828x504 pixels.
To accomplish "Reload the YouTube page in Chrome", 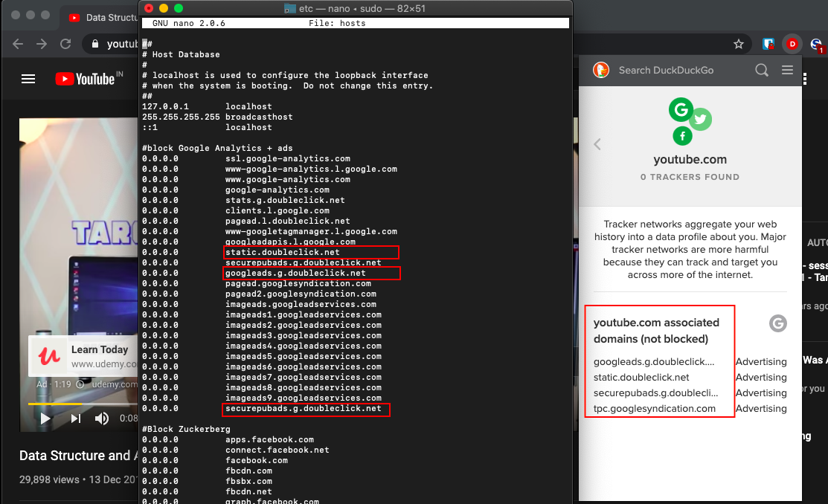I will [x=65, y=44].
